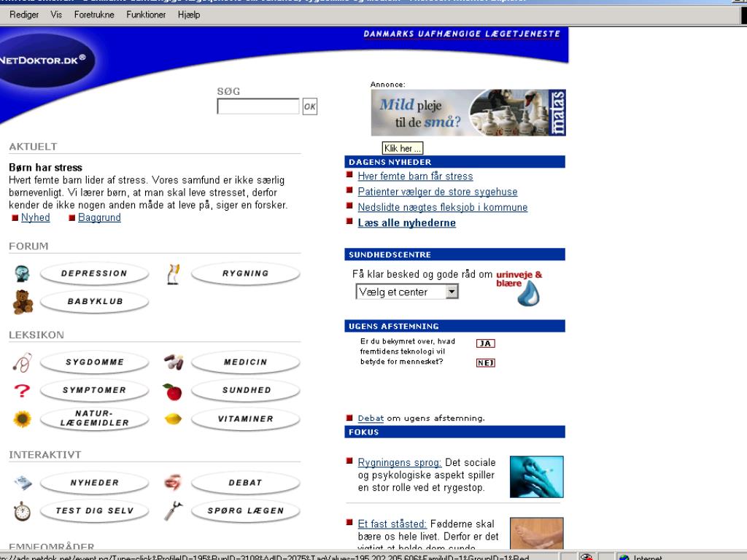This screenshot has width=747, height=560.
Task: Click the Matas Mild pleje ad banner
Action: point(468,112)
